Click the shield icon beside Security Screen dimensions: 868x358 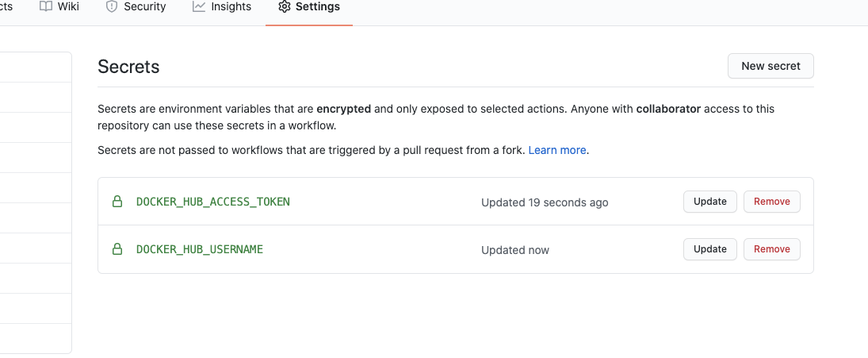tap(111, 6)
